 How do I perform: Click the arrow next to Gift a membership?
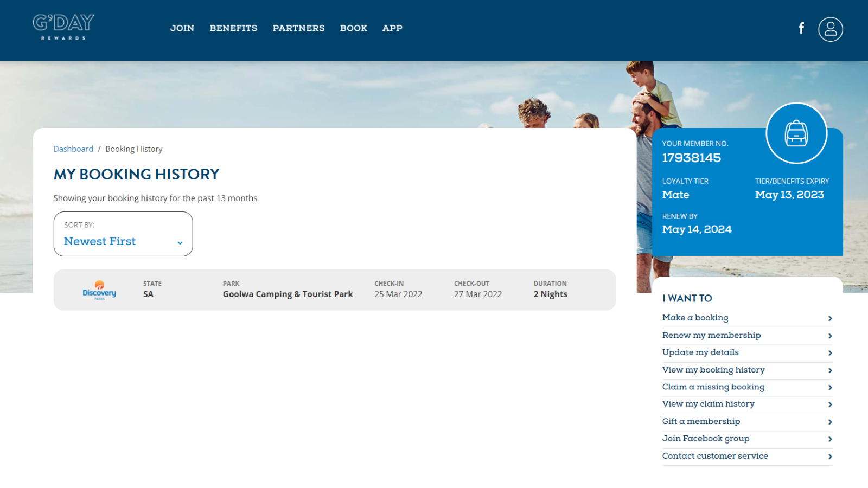point(830,422)
